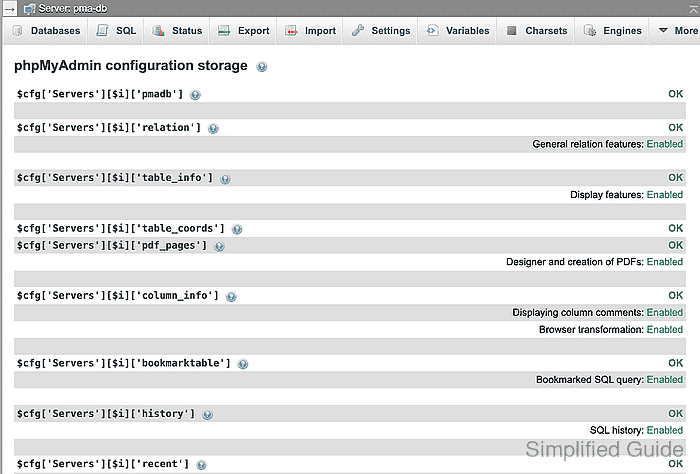Click the $cfg history setting text
This screenshot has width=700, height=474.
(x=106, y=414)
